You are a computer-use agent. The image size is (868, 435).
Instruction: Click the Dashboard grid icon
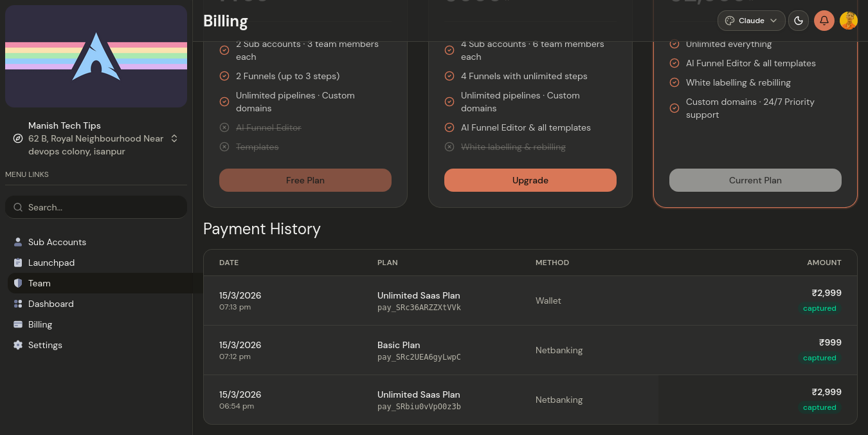click(x=18, y=304)
